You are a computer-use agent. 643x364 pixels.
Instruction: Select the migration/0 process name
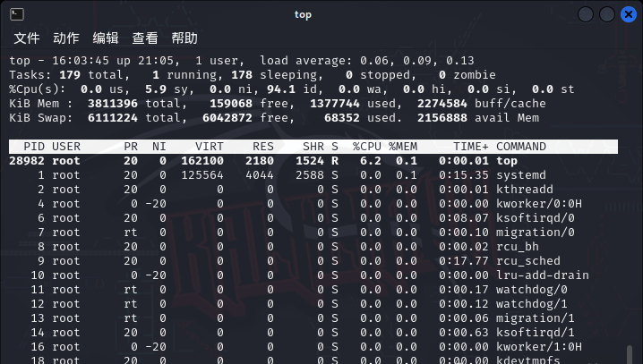536,233
